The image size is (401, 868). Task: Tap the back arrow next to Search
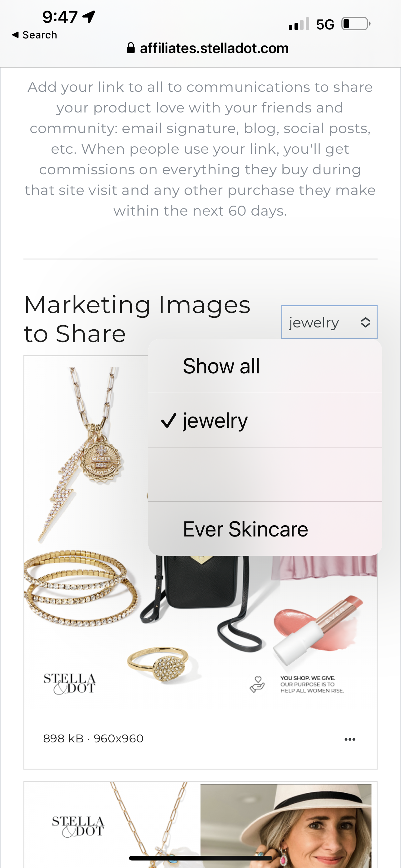(15, 35)
